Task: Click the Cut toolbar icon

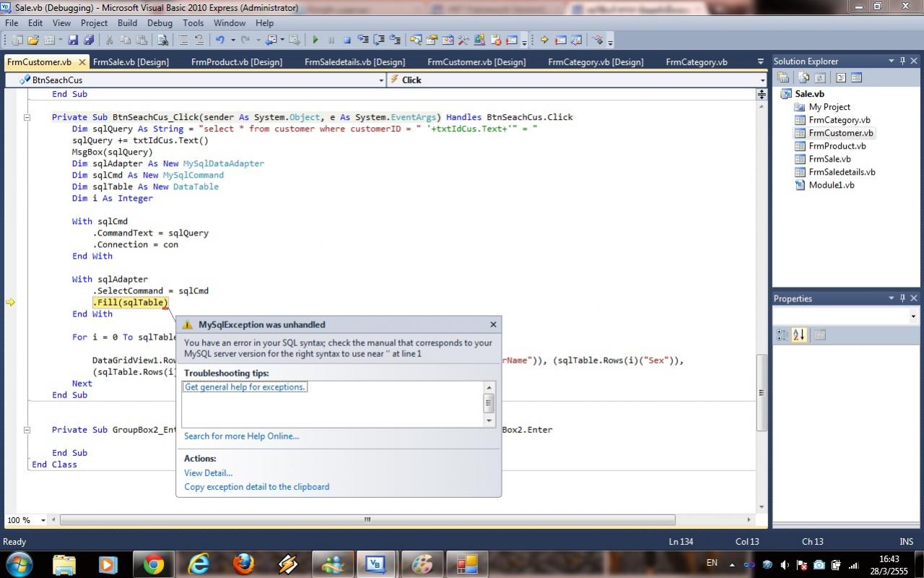Action: (x=109, y=40)
